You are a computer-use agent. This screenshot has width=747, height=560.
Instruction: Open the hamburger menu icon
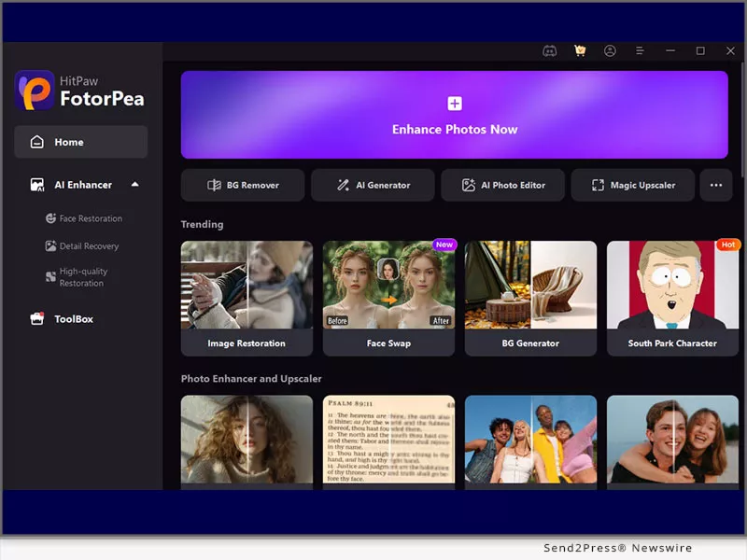click(x=640, y=51)
